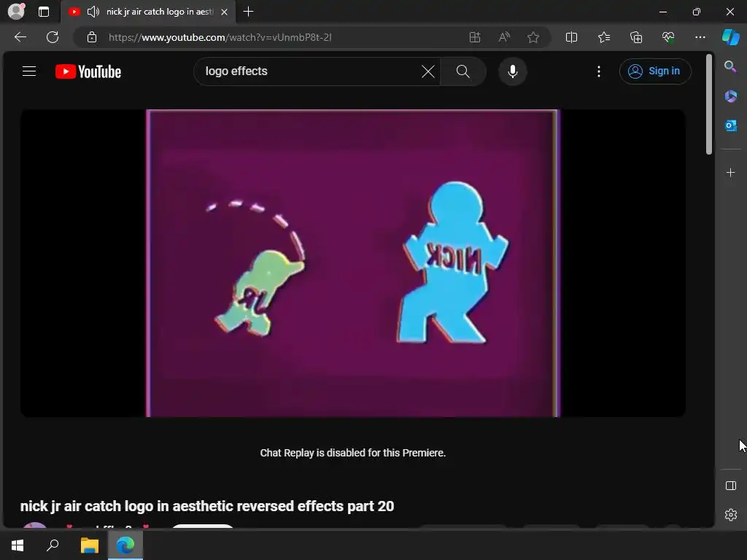Click the video title text
747x560 pixels.
point(207,506)
